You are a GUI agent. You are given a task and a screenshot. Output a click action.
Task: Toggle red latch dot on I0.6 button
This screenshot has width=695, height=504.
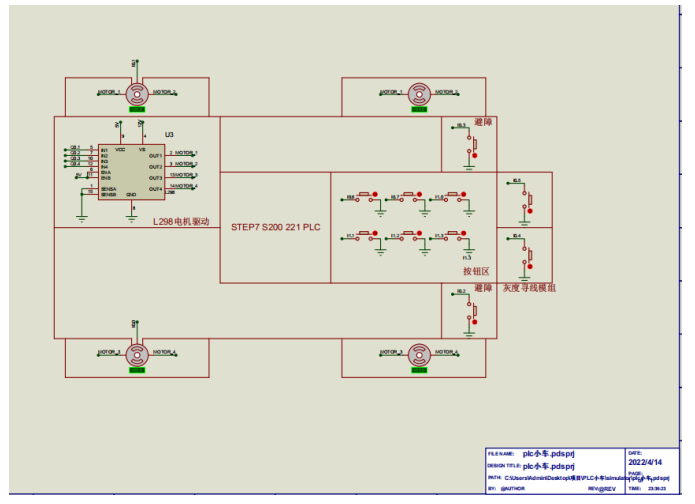tap(375, 195)
